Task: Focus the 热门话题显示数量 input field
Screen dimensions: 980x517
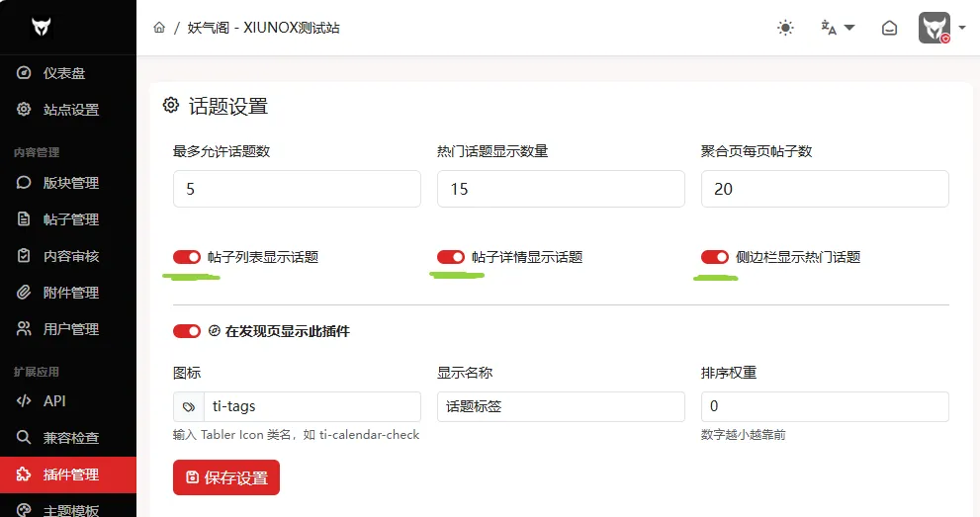Action: coord(561,189)
